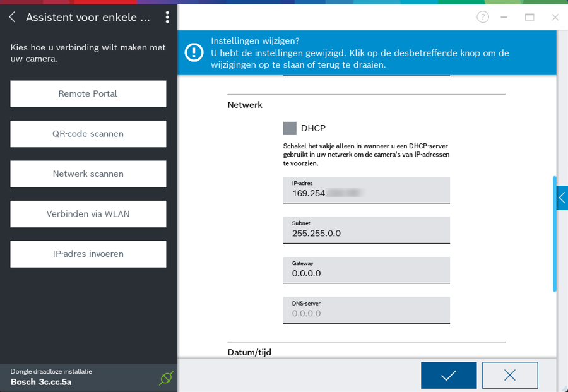Click the 'Assistent voor enkele ...' title
This screenshot has height=392, width=568.
[88, 17]
